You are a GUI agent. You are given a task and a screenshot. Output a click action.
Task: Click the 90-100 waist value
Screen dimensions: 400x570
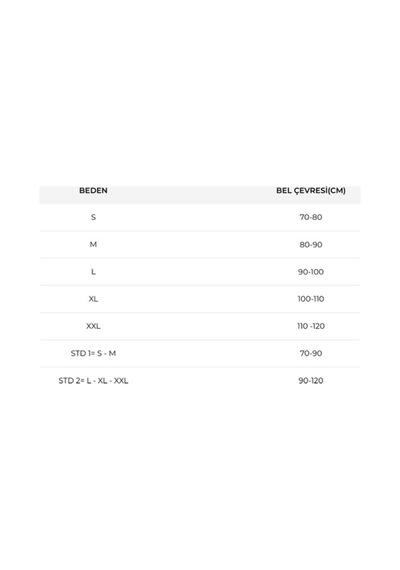coord(311,272)
